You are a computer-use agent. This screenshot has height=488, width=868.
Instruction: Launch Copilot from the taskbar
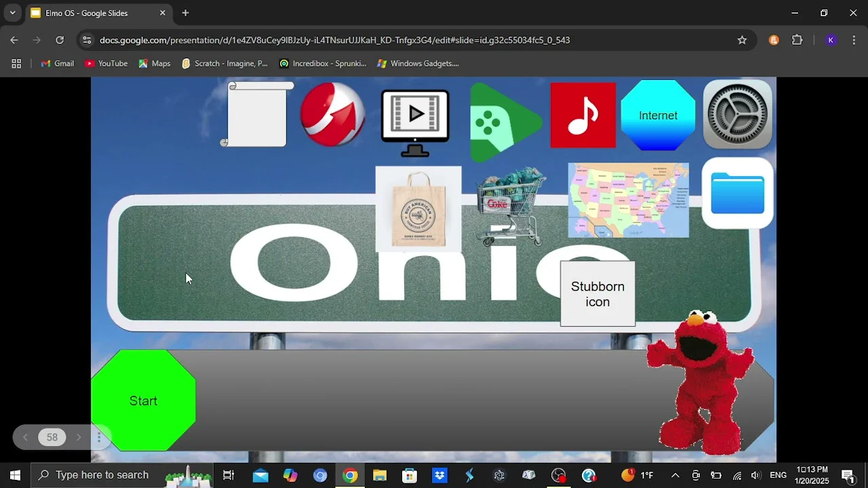tap(290, 475)
